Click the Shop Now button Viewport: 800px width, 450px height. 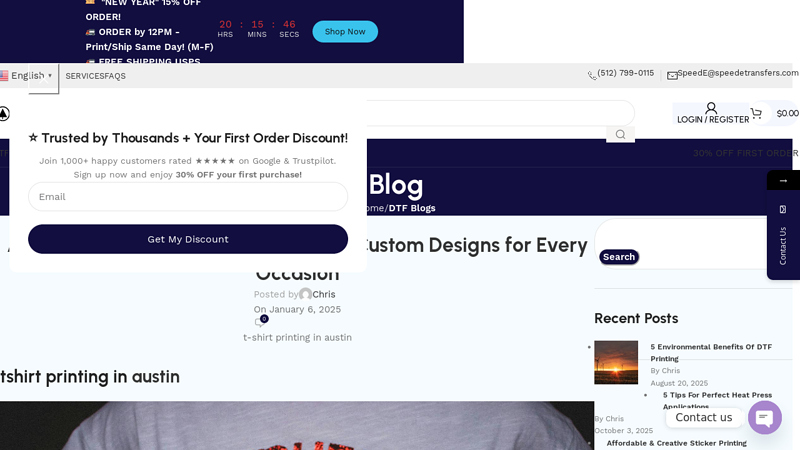345,32
